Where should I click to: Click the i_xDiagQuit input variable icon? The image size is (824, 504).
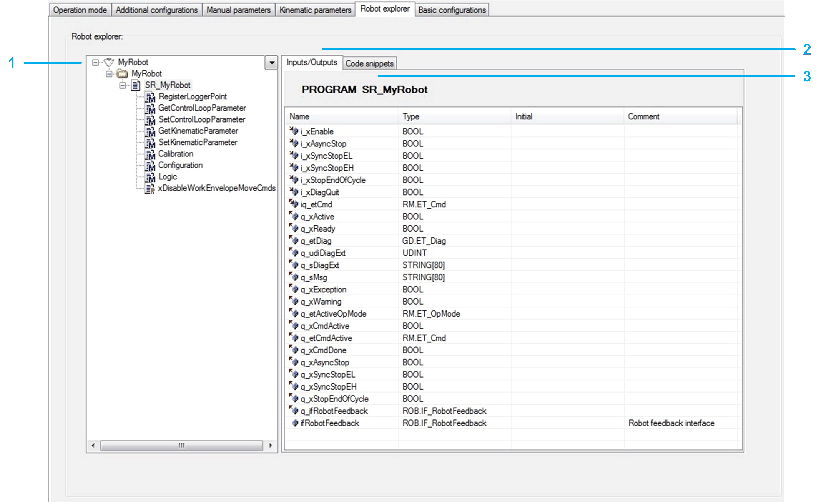click(x=294, y=192)
